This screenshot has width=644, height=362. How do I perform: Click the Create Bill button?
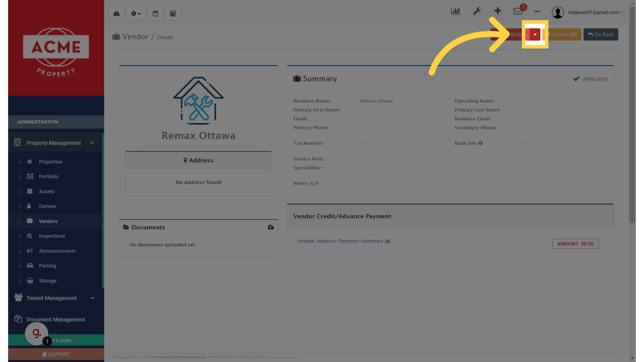tap(562, 35)
